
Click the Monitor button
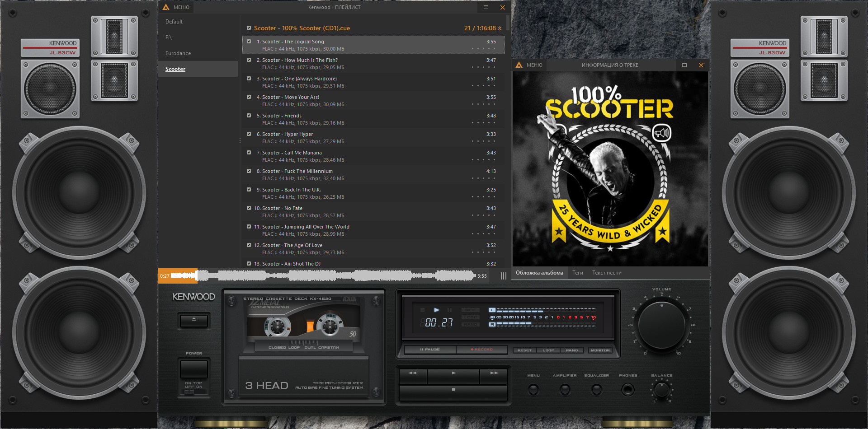click(600, 350)
